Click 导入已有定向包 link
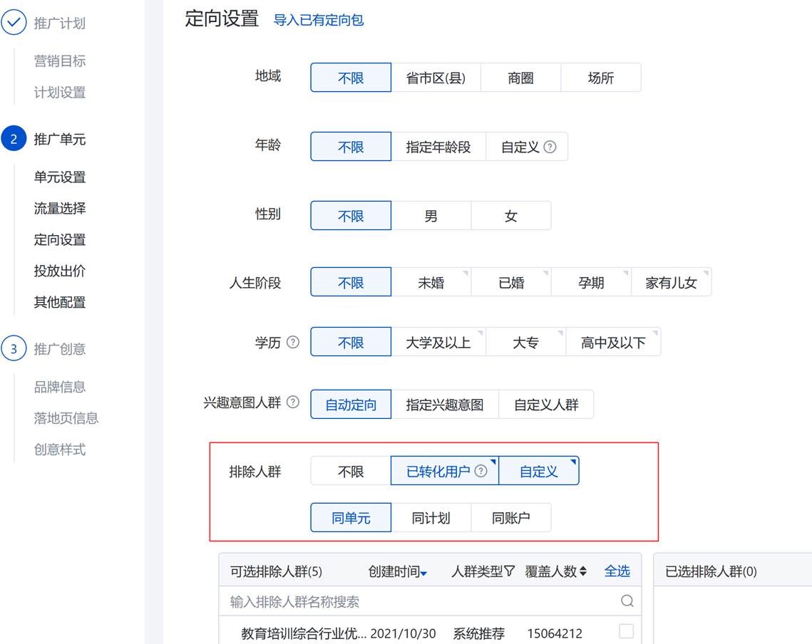This screenshot has height=644, width=812. (x=318, y=20)
